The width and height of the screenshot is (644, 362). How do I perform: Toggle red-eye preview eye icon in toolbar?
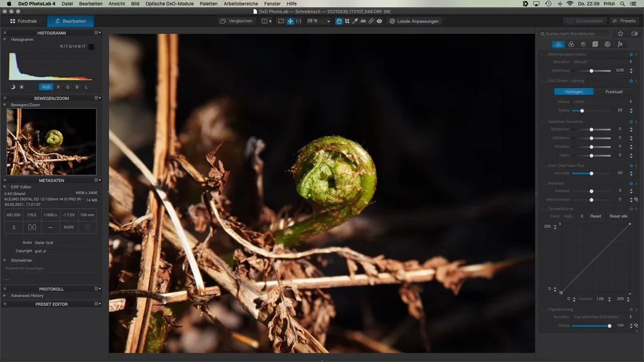point(380,21)
